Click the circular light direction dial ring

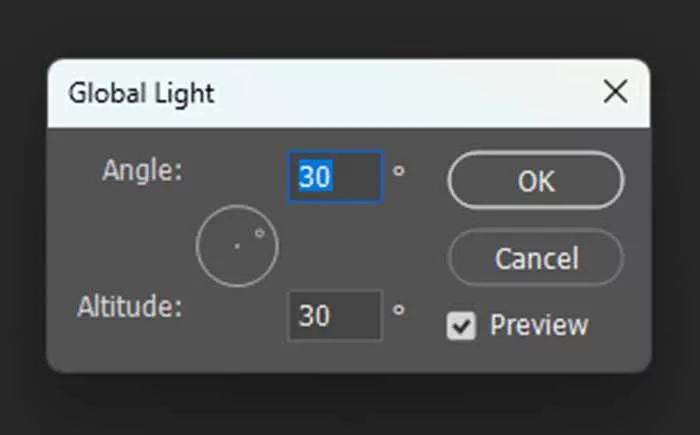tap(198, 246)
